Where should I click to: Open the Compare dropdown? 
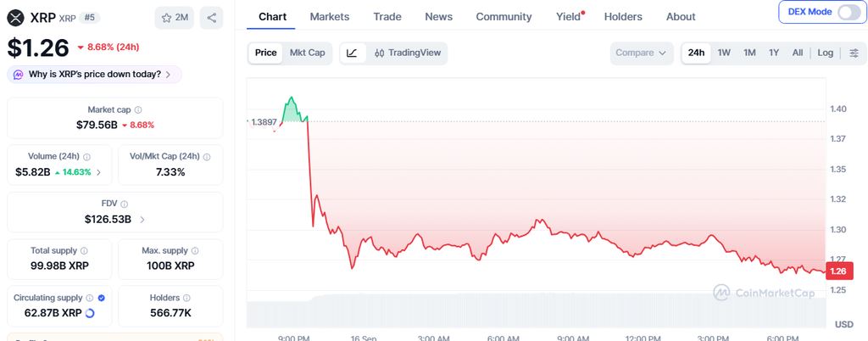pyautogui.click(x=642, y=53)
